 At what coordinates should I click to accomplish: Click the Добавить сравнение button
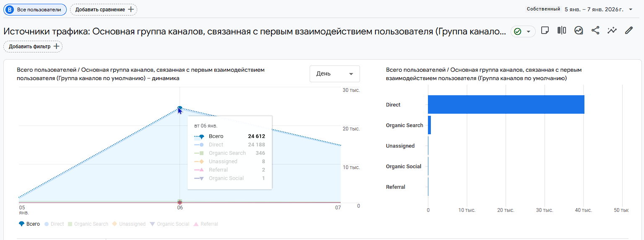tap(104, 9)
